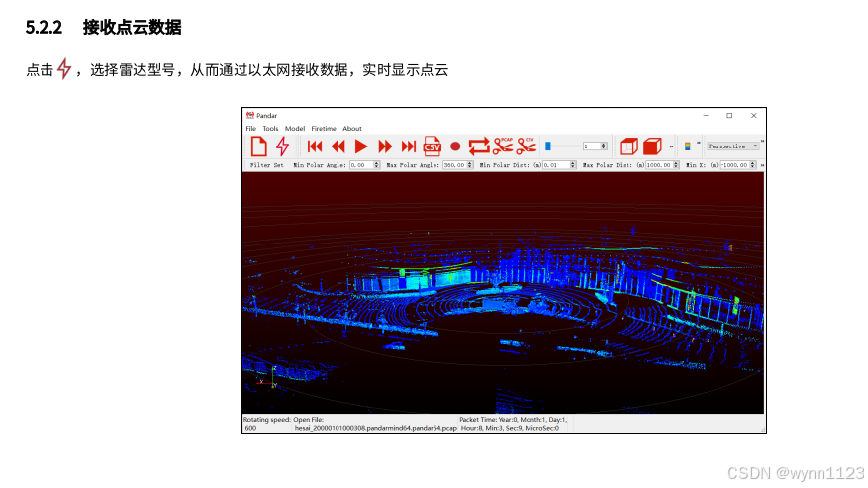Image resolution: width=868 pixels, height=488 pixels.
Task: Click the rainbow color map icon
Action: (x=688, y=146)
